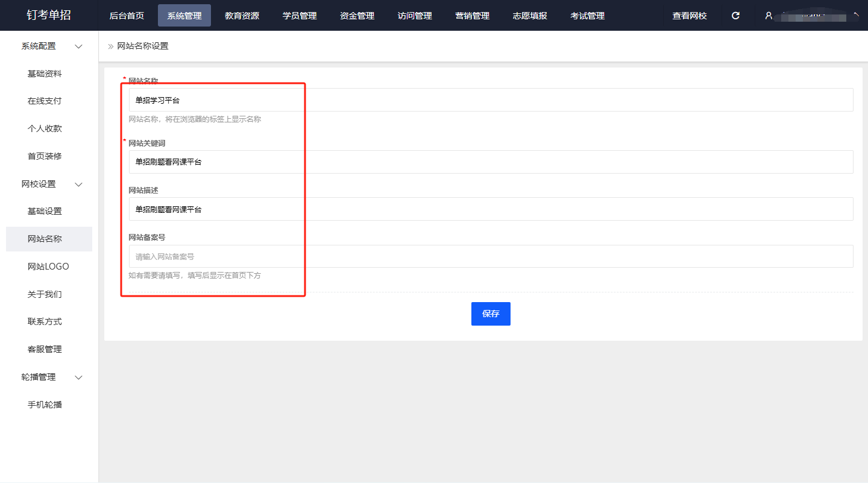Image resolution: width=868 pixels, height=483 pixels.
Task: Click 查看网校 link in header
Action: coord(690,16)
